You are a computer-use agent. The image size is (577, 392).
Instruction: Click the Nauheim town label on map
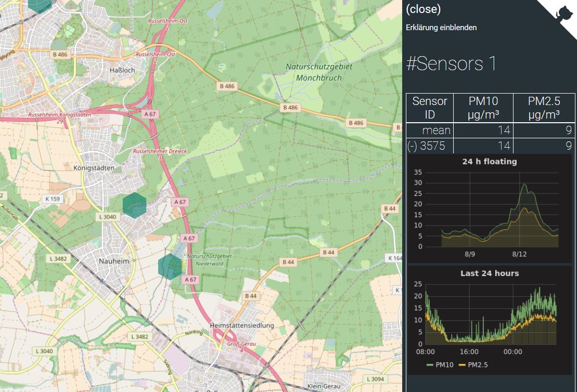point(114,262)
